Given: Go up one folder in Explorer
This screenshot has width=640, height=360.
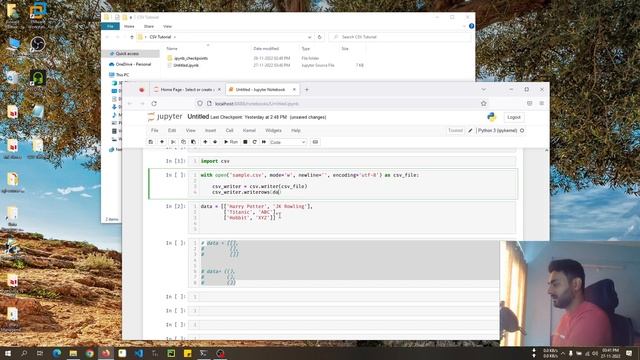Looking at the screenshot, I should tap(131, 37).
